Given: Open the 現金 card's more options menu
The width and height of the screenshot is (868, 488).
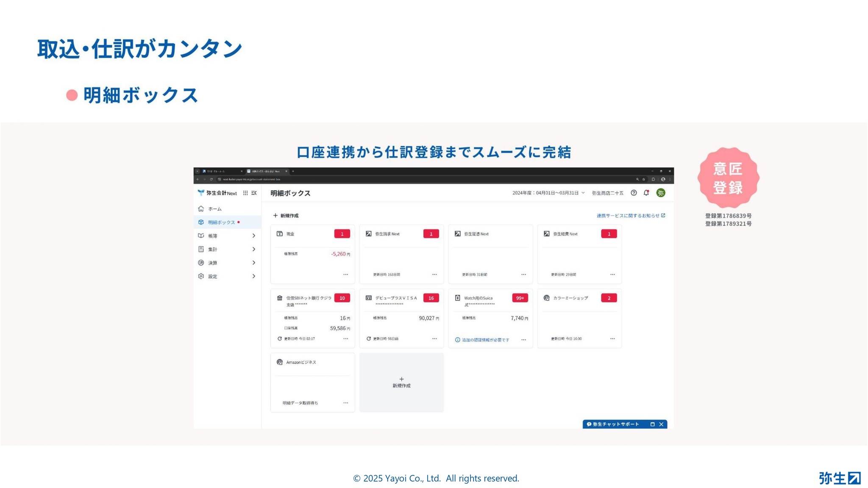Looking at the screenshot, I should pos(346,274).
